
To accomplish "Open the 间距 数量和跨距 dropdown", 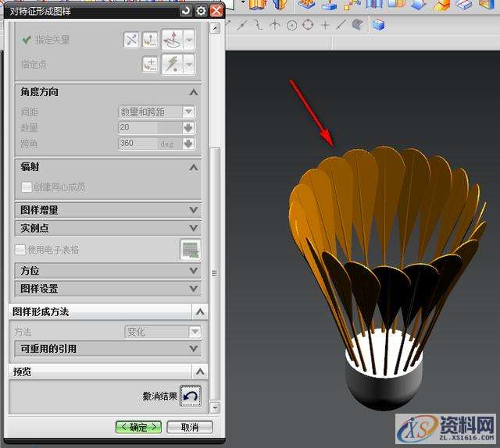I will (156, 112).
